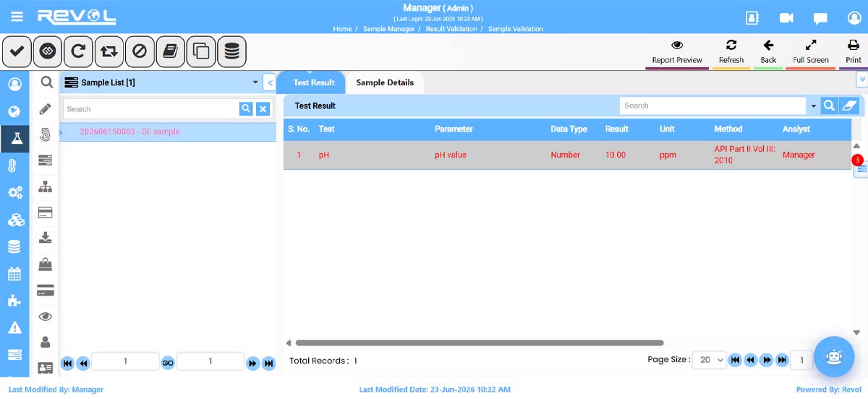Click the pencil edit icon in sub-sidebar
Image resolution: width=868 pixels, height=399 pixels.
click(46, 109)
